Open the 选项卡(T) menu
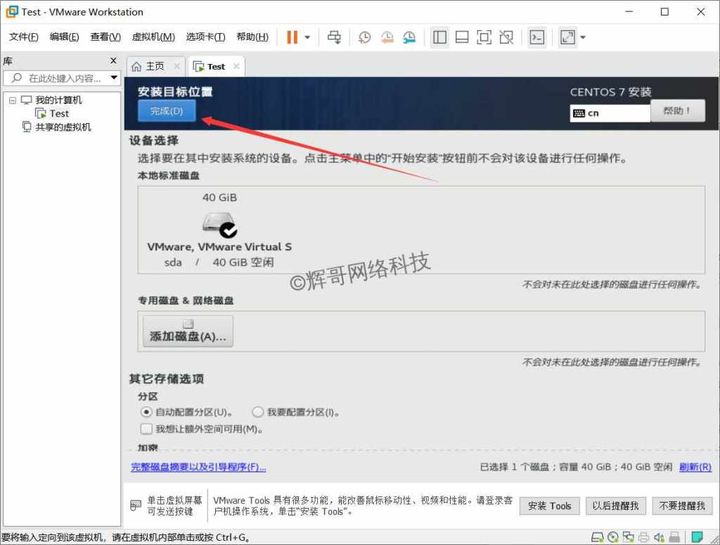This screenshot has height=545, width=720. tap(205, 37)
